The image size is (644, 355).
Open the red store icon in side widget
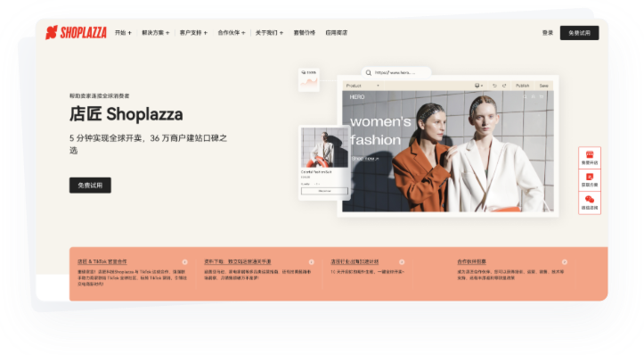coord(590,154)
